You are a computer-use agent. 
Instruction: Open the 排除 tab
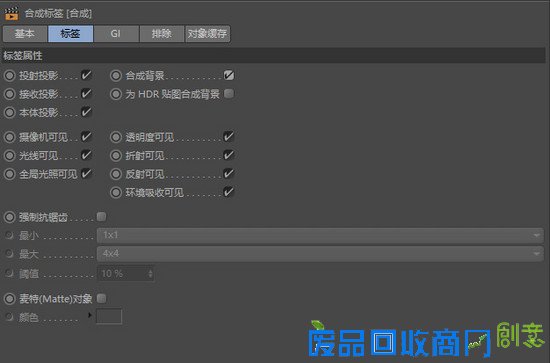162,34
